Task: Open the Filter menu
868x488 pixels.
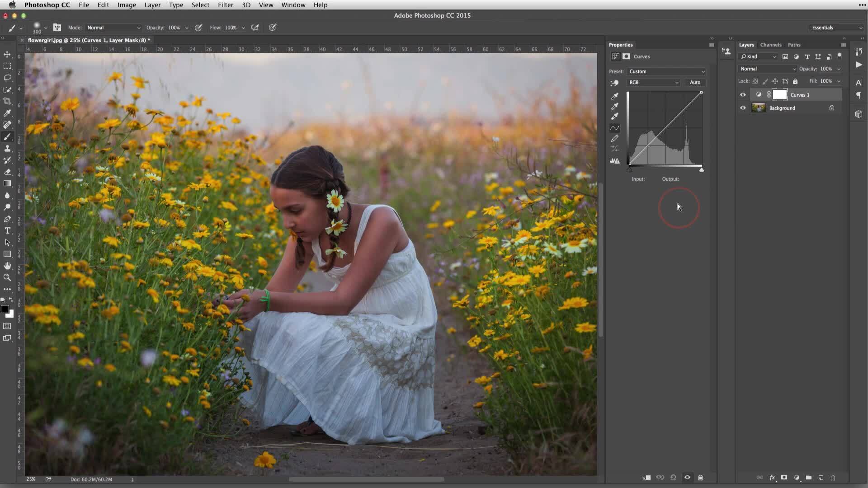Action: 226,5
